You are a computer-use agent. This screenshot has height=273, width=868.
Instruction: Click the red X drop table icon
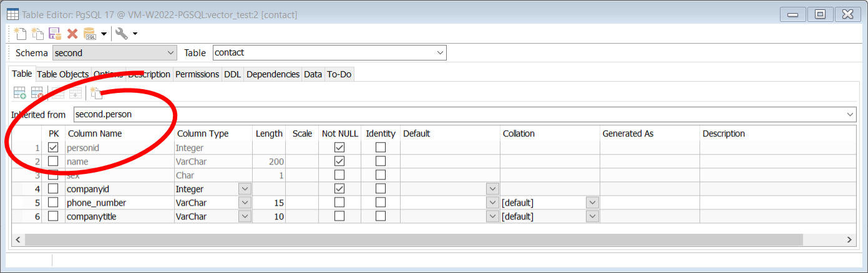(72, 34)
